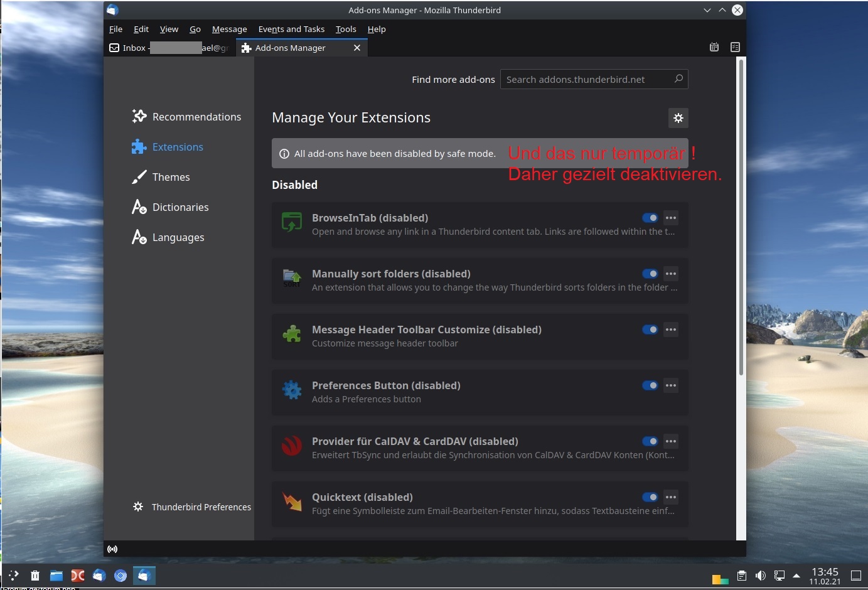The image size is (868, 590).
Task: Select Themes in the sidebar
Action: tap(171, 177)
